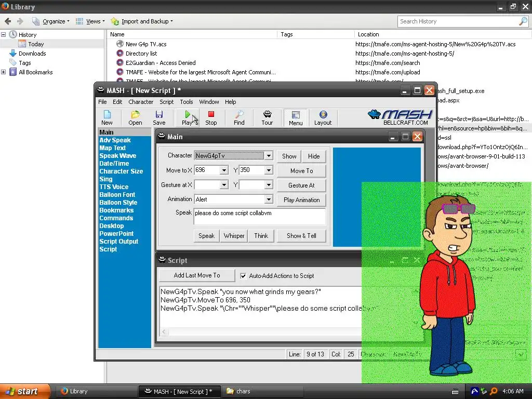Click the orange magnifier tray icon

click(494, 391)
